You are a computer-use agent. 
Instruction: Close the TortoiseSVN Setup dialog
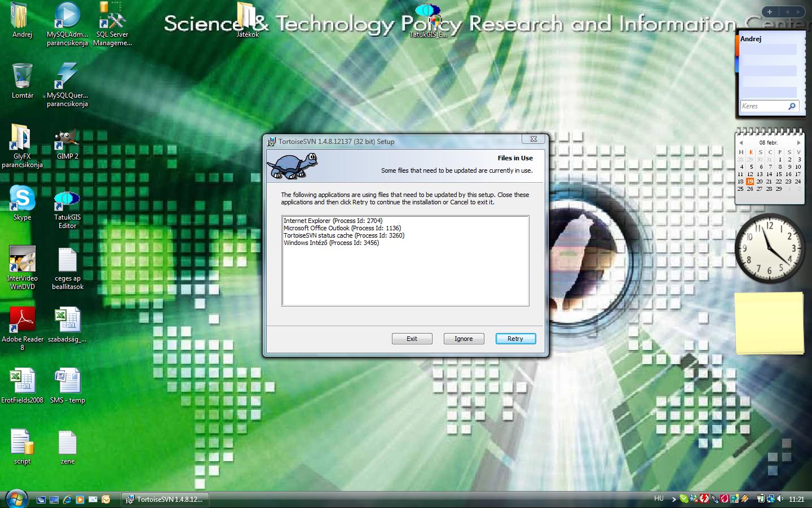coord(533,139)
